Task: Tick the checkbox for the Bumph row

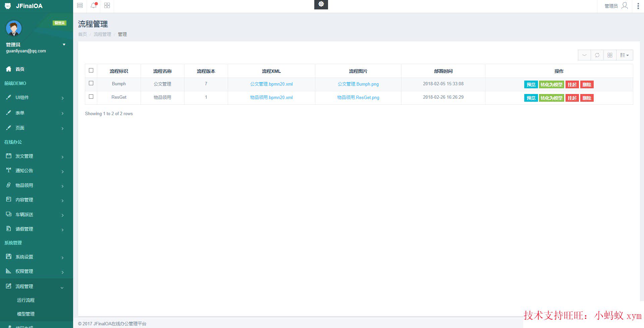Action: click(91, 83)
